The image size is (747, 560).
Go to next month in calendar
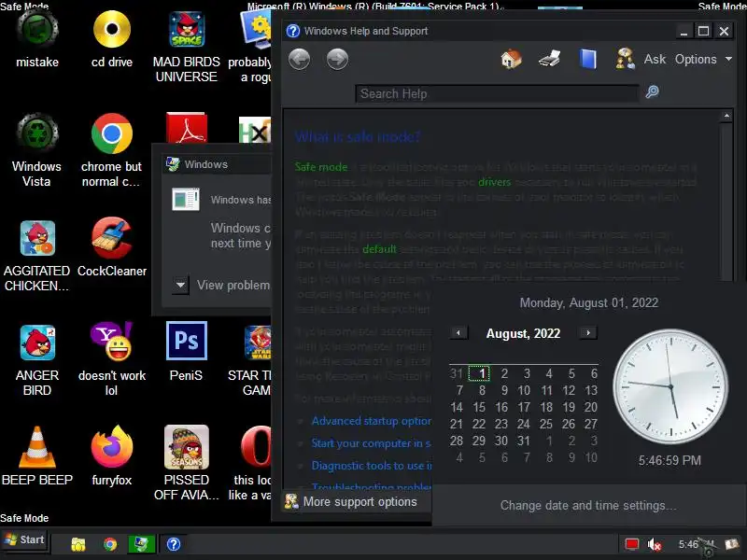pos(588,333)
